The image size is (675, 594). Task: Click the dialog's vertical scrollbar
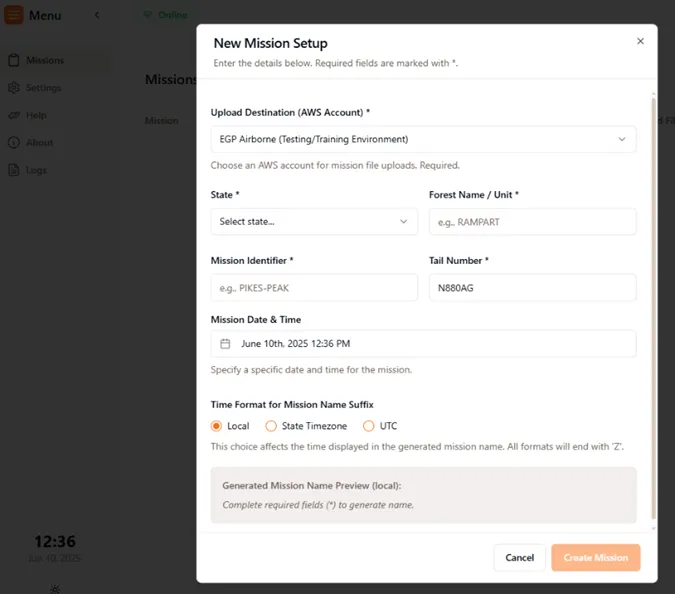(654, 300)
